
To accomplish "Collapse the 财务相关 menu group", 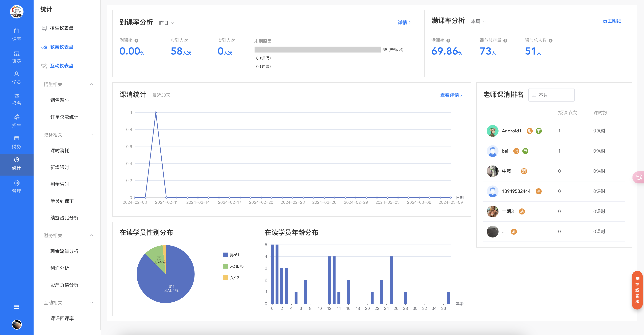I will coord(91,235).
